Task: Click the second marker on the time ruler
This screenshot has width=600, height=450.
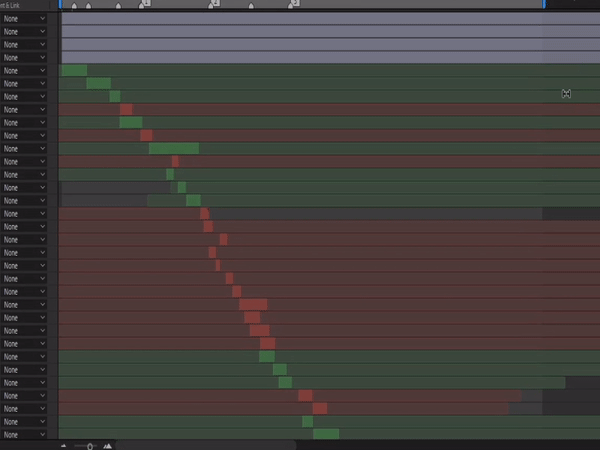Action: pos(88,6)
